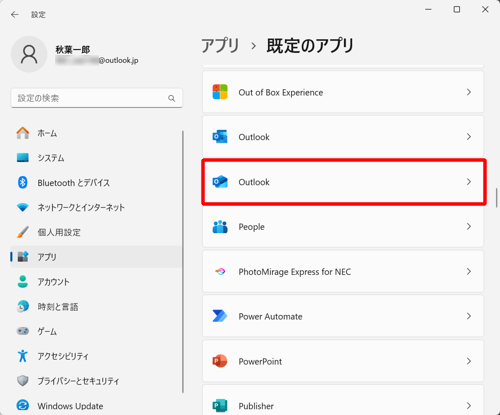Open ネットワークとインターネット settings

tap(96, 207)
